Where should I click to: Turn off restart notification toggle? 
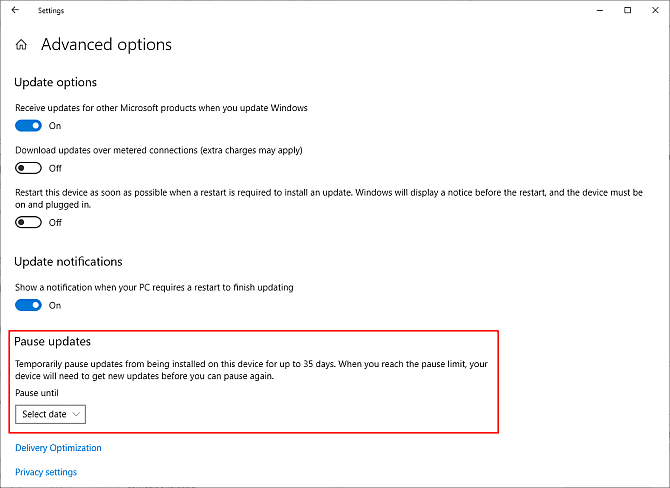pos(28,305)
